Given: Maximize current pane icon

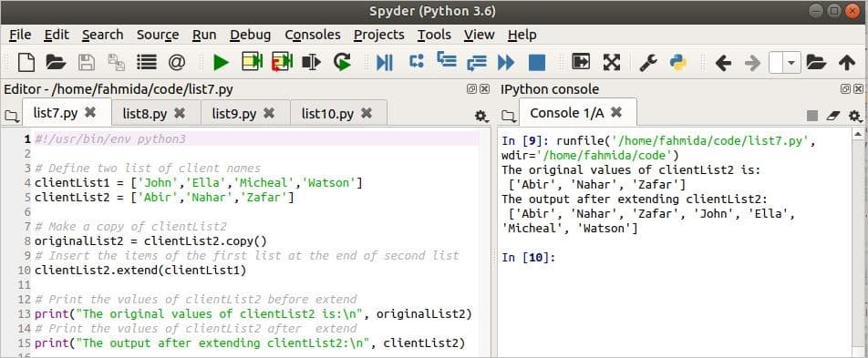Looking at the screenshot, I should (582, 62).
